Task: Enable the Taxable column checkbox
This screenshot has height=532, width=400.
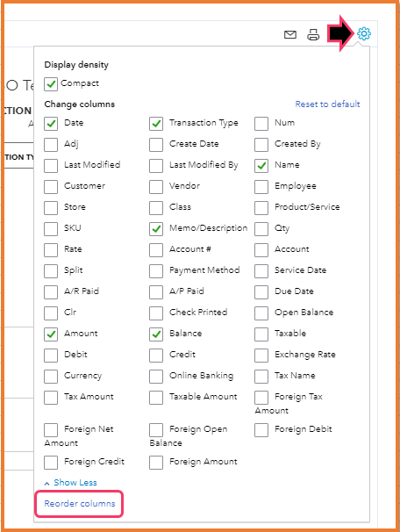Action: click(x=261, y=334)
